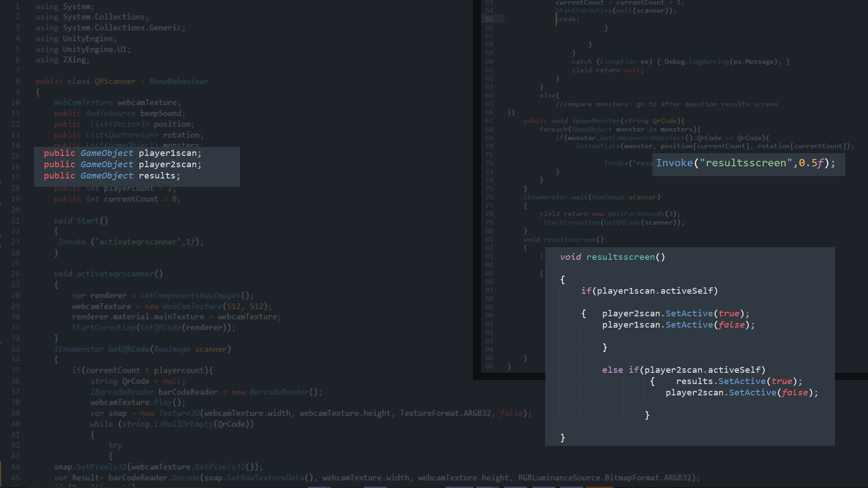Screen dimensions: 868x488
Task: Click the 'try' keyword line
Action: (x=115, y=446)
